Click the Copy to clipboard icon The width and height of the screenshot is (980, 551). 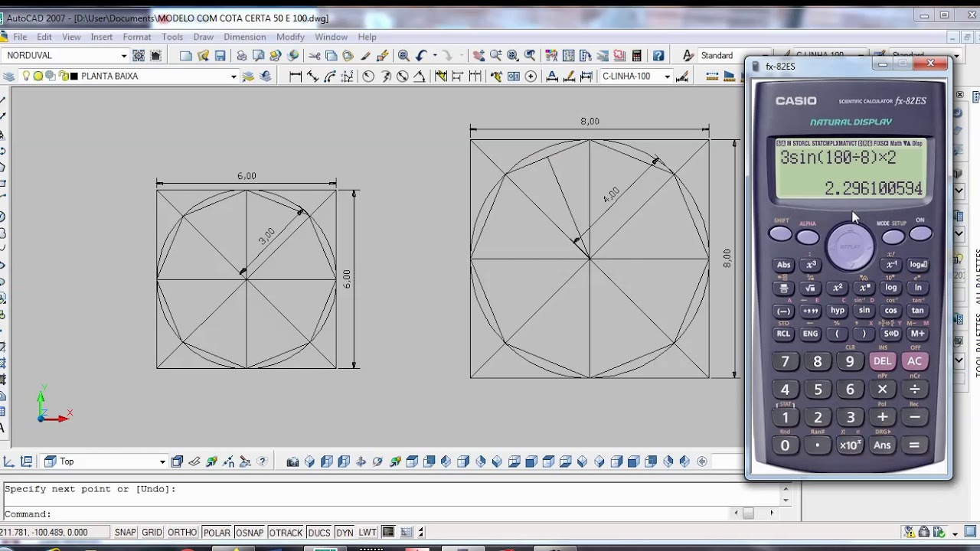click(332, 56)
